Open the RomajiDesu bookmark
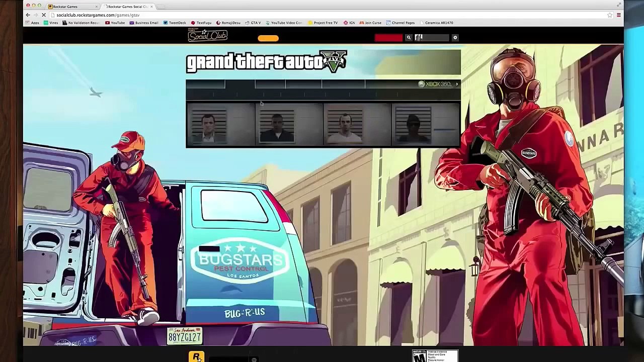The width and height of the screenshot is (644, 362). pyautogui.click(x=228, y=23)
